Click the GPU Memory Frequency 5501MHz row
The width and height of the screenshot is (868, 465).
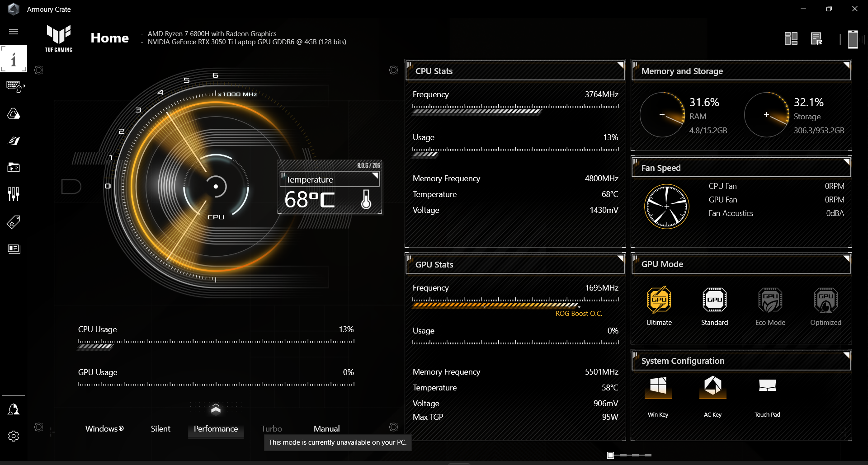coord(515,372)
